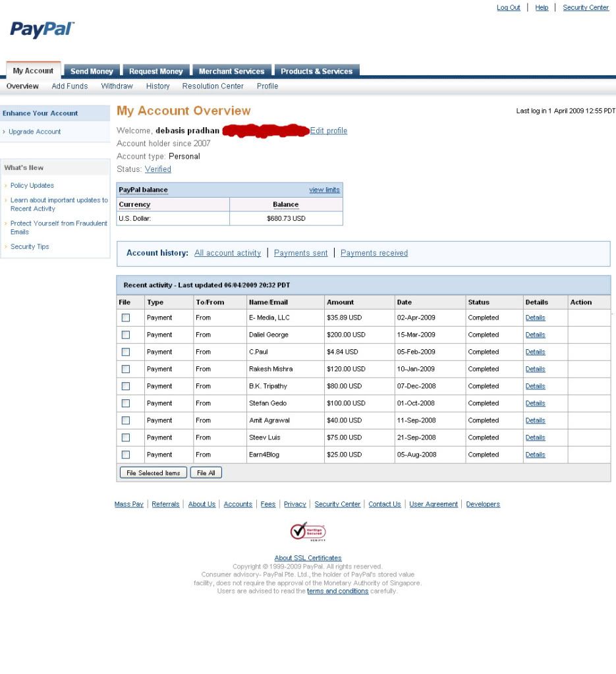Screen dimensions: 616x674
Task: Open Security Center link in the header
Action: (x=586, y=7)
